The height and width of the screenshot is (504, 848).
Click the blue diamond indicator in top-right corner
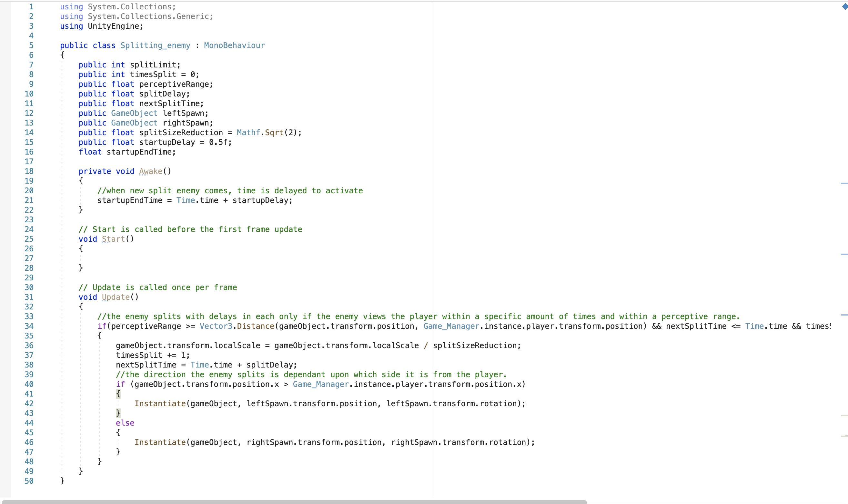click(845, 6)
